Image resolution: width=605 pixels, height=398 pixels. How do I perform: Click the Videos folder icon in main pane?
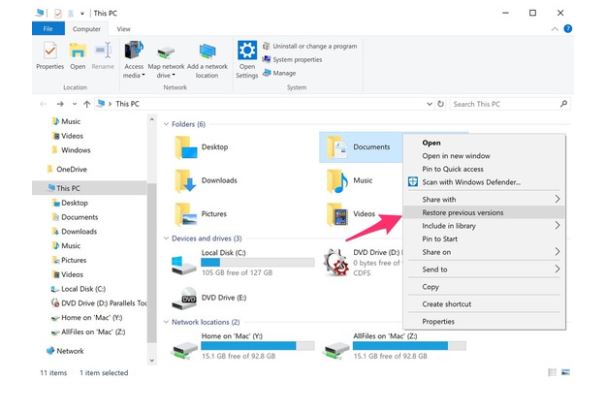(338, 214)
